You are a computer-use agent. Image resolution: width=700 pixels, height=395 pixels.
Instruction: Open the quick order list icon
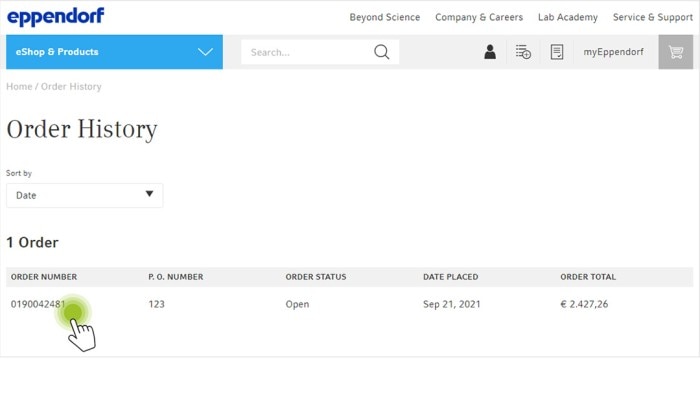(x=523, y=52)
